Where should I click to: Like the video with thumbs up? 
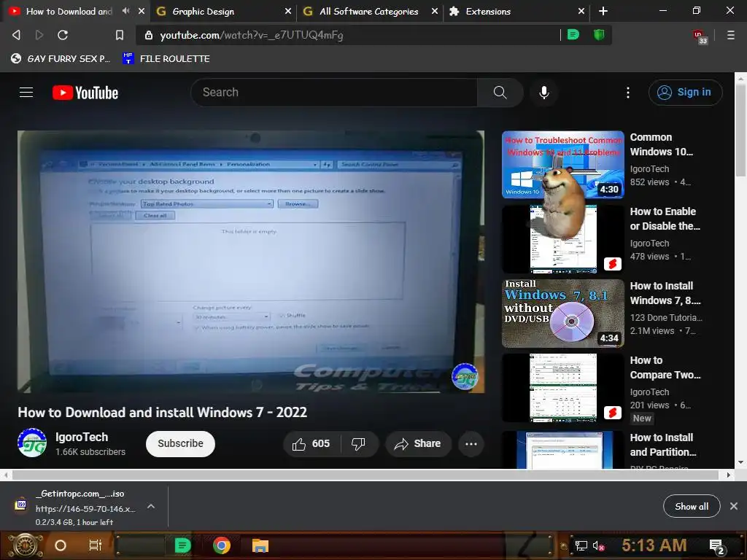coord(311,444)
